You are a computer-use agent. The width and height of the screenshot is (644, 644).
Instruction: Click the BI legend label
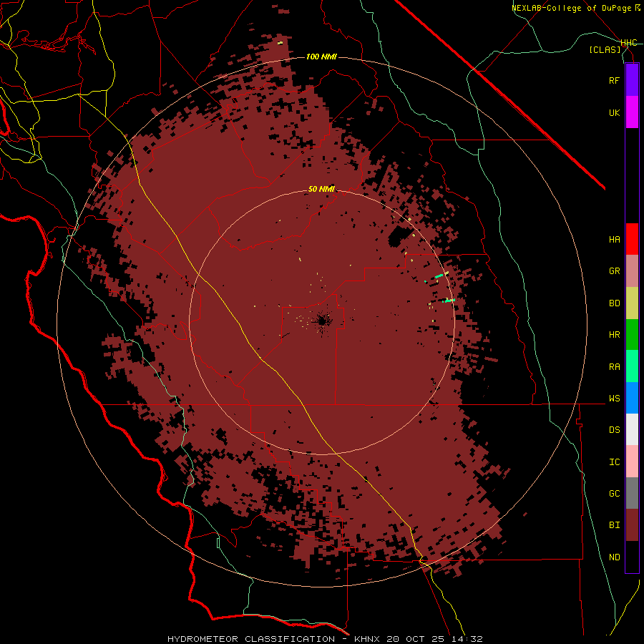coord(614,525)
